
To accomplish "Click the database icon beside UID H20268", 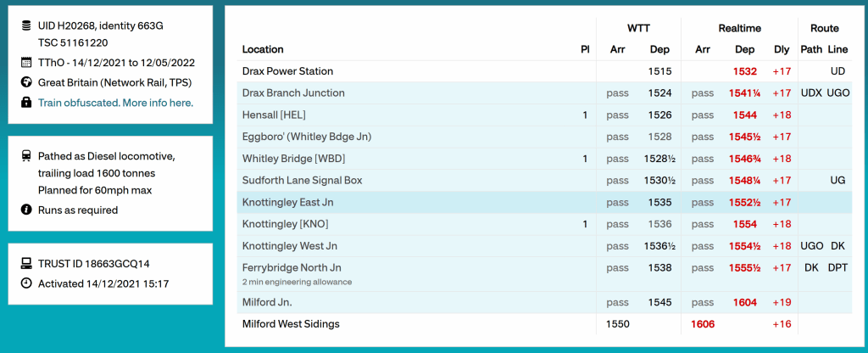I will click(x=25, y=26).
